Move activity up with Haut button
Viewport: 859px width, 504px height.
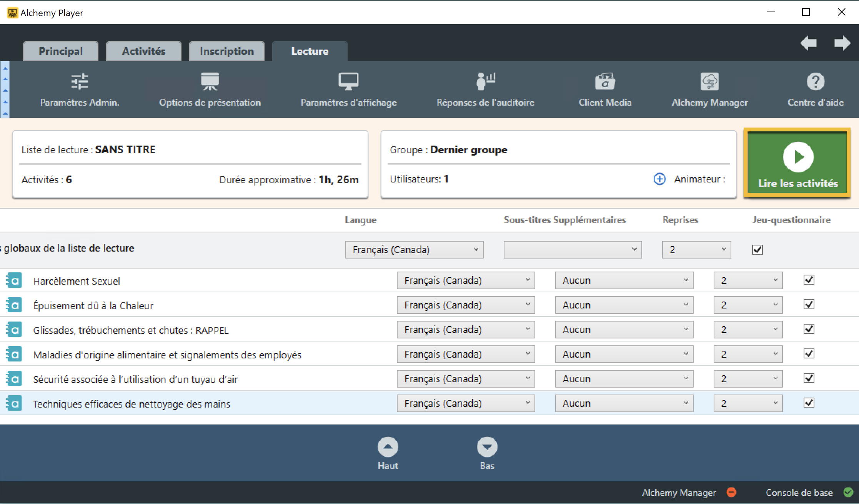[388, 447]
